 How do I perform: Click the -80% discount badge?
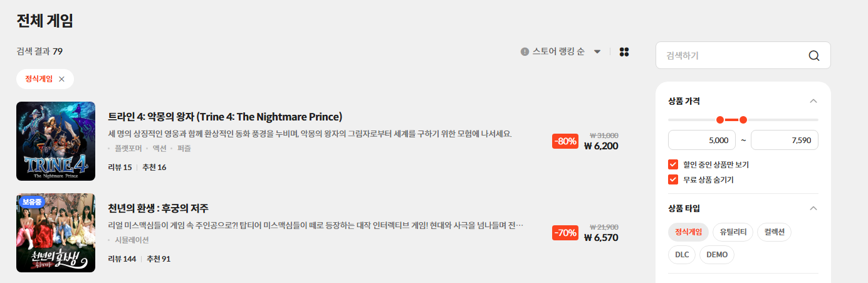(x=565, y=141)
